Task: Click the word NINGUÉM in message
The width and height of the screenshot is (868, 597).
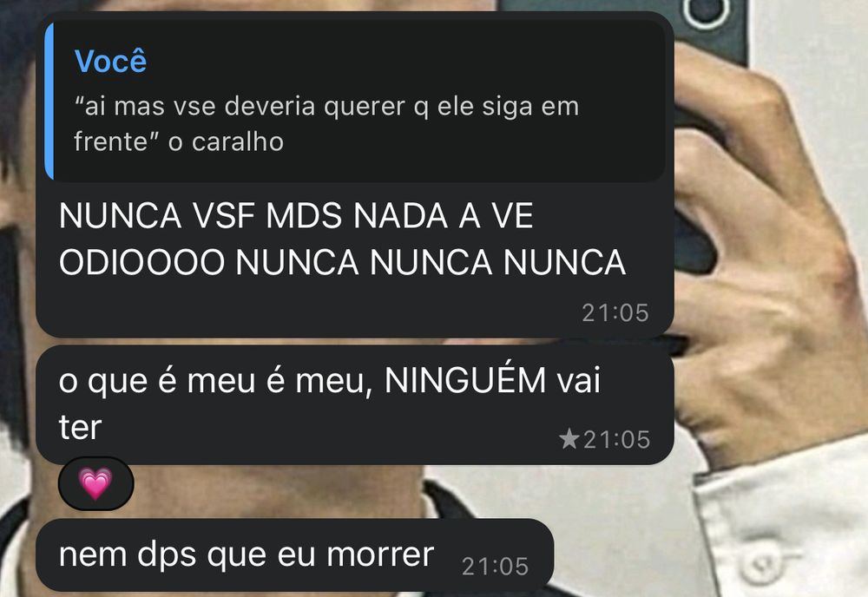Action: coord(465,380)
